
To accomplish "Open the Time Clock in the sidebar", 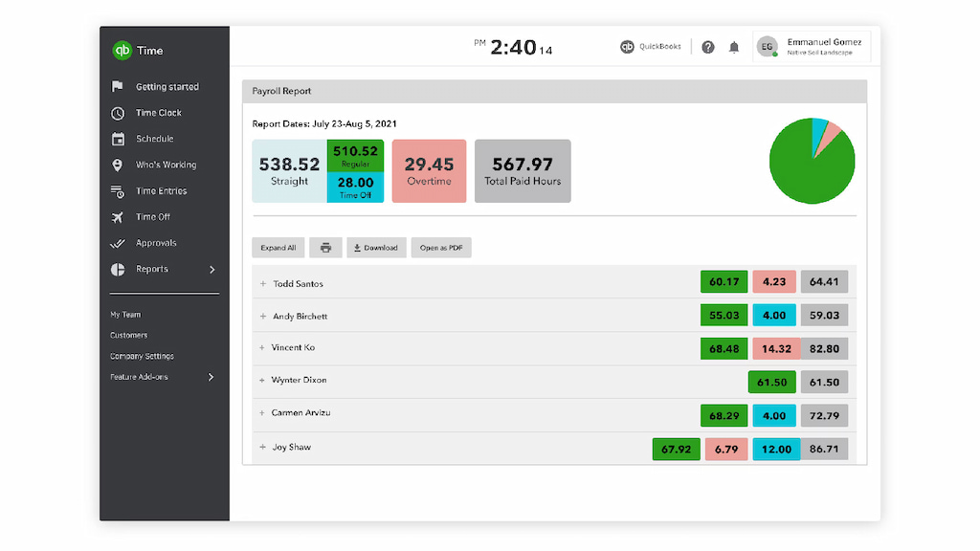I will [x=116, y=112].
